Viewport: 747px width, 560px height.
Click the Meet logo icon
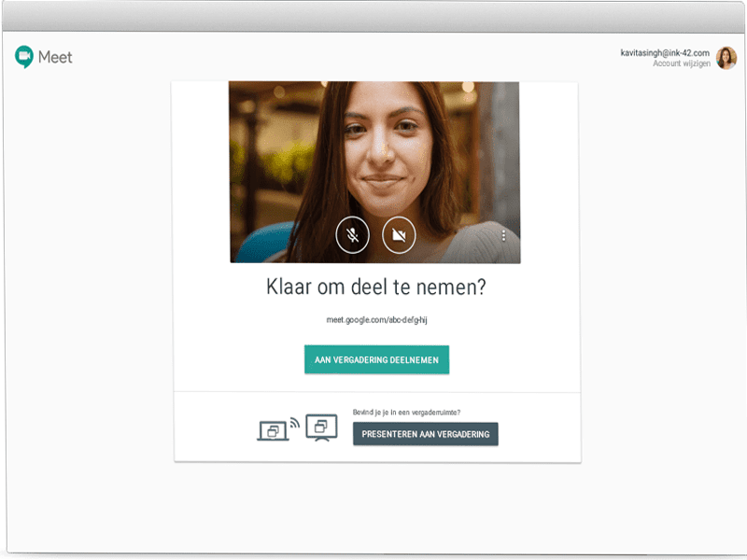click(24, 57)
